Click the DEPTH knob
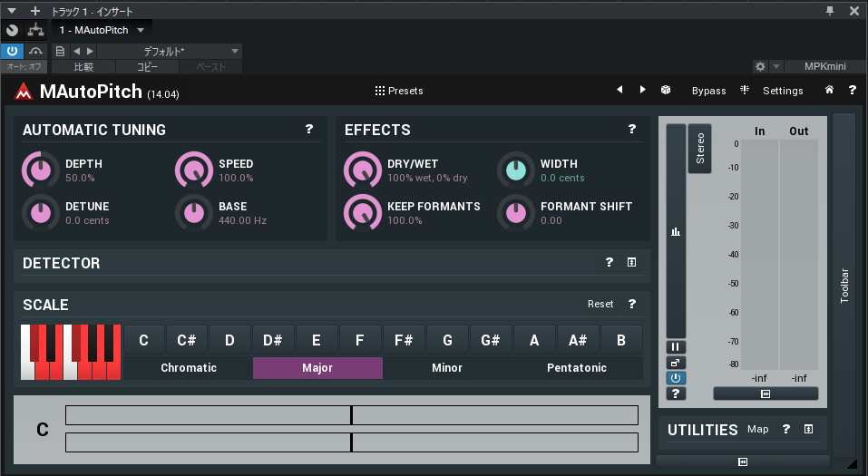 click(41, 170)
